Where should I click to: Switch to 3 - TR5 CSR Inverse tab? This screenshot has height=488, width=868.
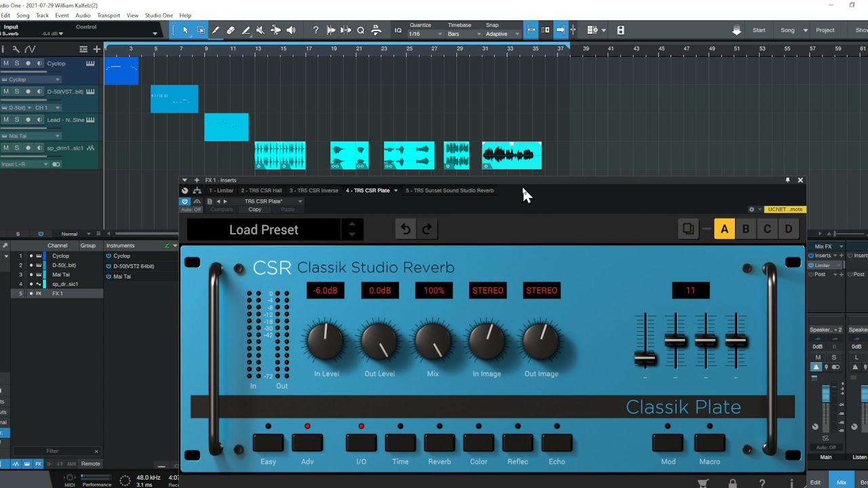click(x=314, y=190)
